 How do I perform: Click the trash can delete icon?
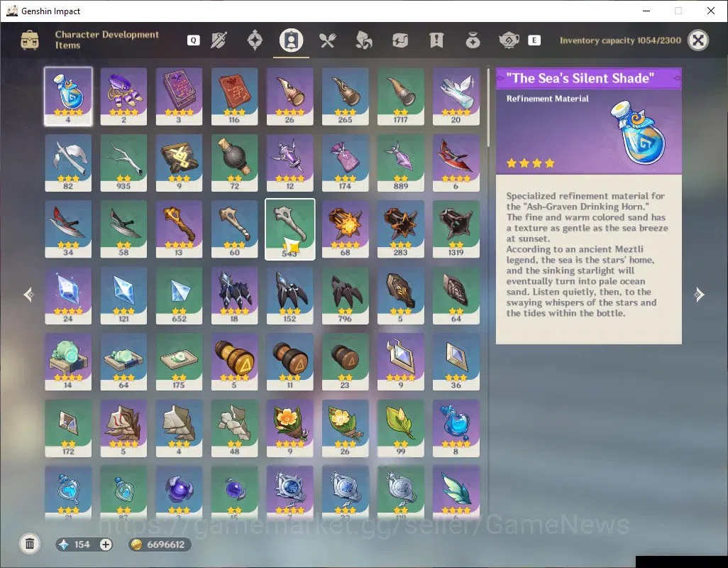pos(30,544)
